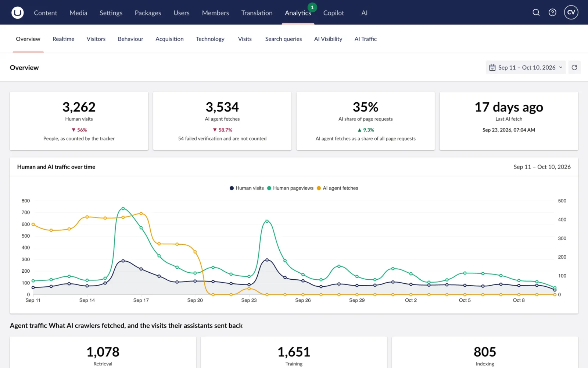Viewport: 588px width, 368px height.
Task: Click the 17 days ago card
Action: [509, 121]
